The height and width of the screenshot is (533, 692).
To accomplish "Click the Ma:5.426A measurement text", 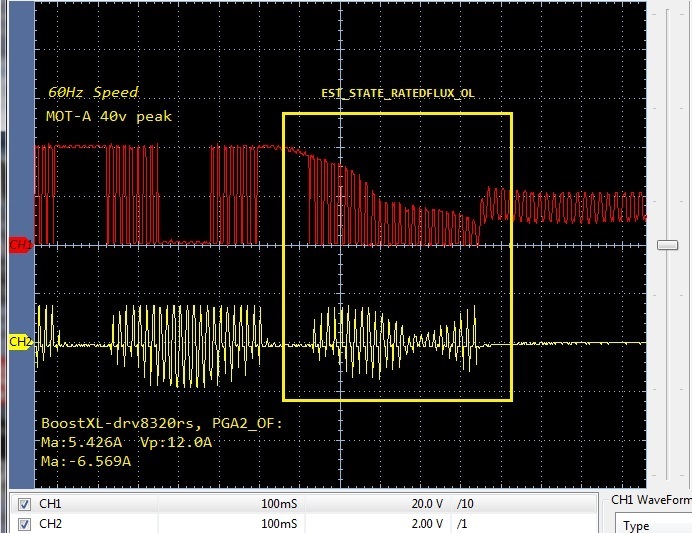I will 82,443.
